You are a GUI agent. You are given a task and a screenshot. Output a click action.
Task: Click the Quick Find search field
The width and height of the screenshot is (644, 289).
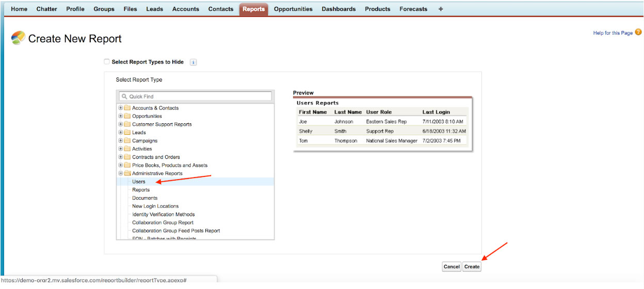point(196,97)
